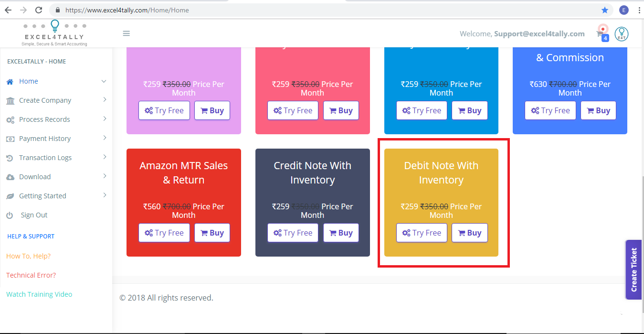The height and width of the screenshot is (334, 644).
Task: Click the Process Records gears icon
Action: click(10, 120)
